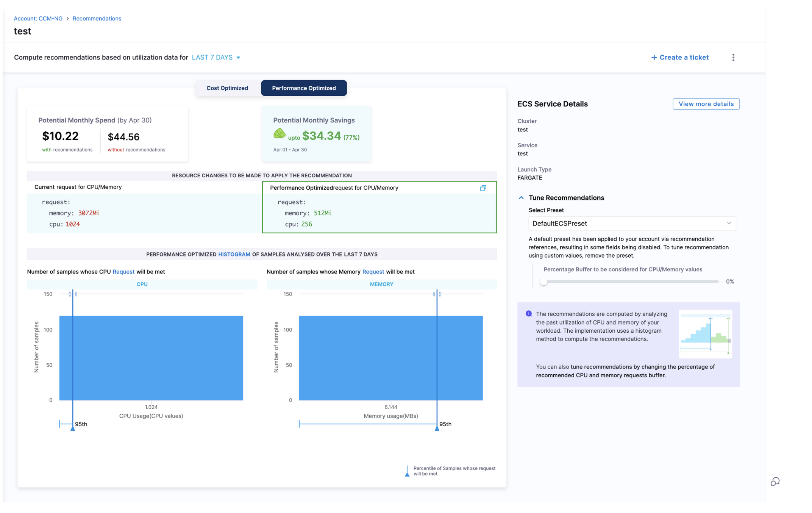The image size is (812, 513).
Task: Open the DefaultECSPreset select box
Action: point(632,224)
